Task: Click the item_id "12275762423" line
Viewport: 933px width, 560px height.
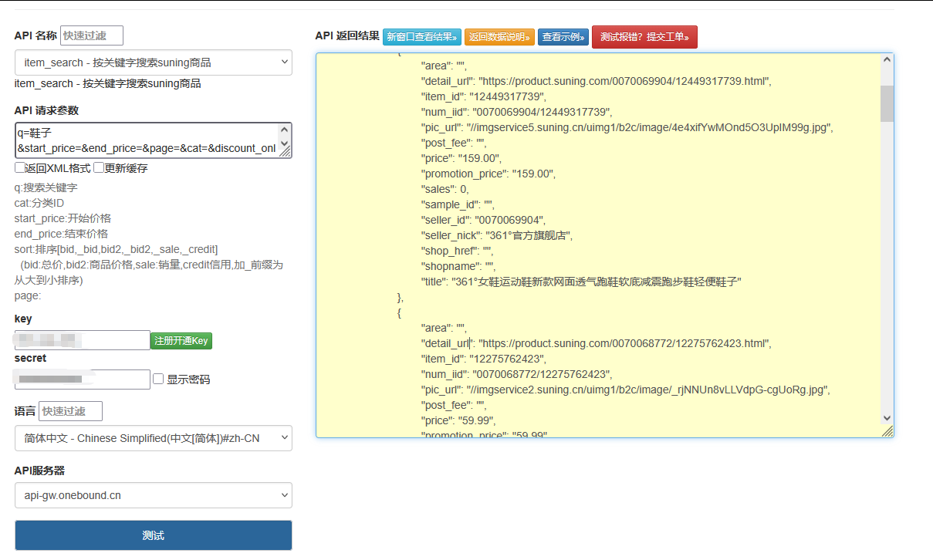Action: tap(484, 359)
